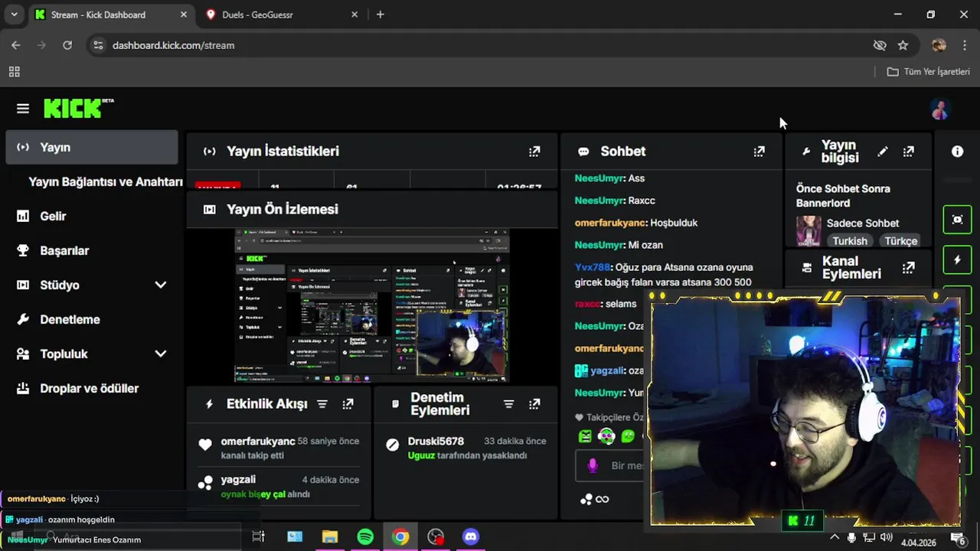This screenshot has width=980, height=551.
Task: Switch to Stream - Kick Dashboard tab
Action: [x=111, y=15]
